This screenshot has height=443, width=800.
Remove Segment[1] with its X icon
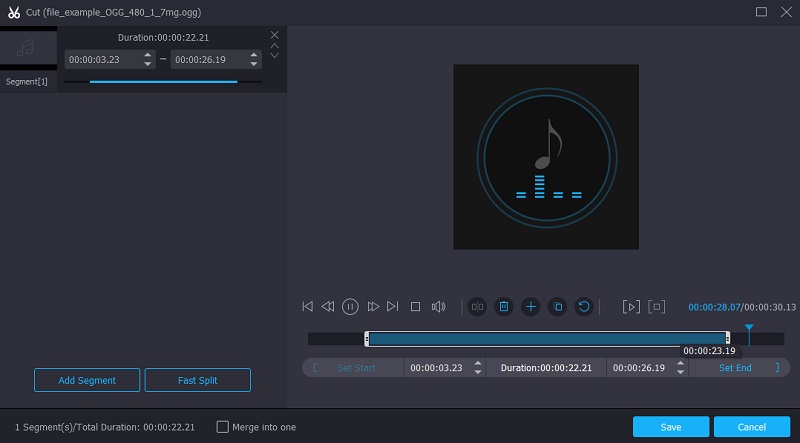[275, 35]
